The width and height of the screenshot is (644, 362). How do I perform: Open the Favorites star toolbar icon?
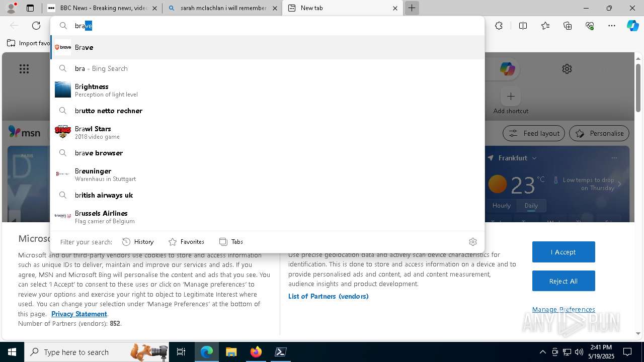click(545, 26)
